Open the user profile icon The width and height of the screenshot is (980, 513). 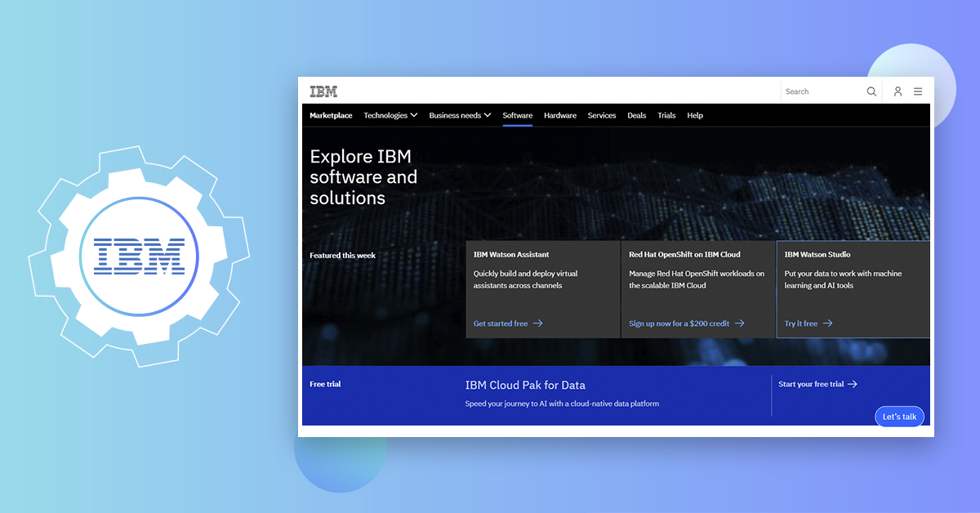point(898,91)
